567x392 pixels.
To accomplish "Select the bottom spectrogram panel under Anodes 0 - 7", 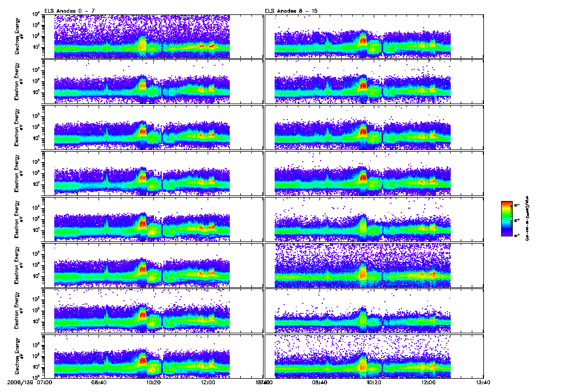I will coord(153,357).
